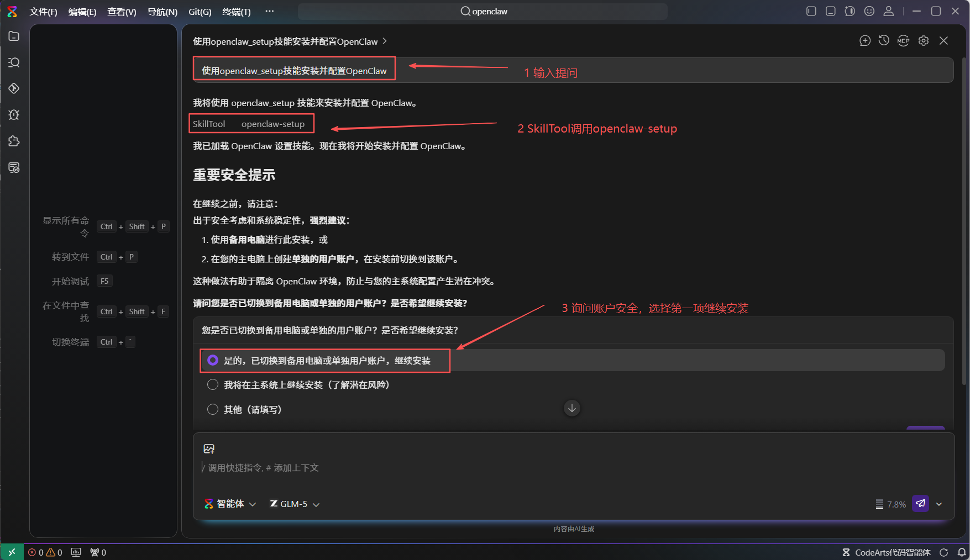
Task: Click CodeArts代码智能体 in status bar
Action: [887, 552]
